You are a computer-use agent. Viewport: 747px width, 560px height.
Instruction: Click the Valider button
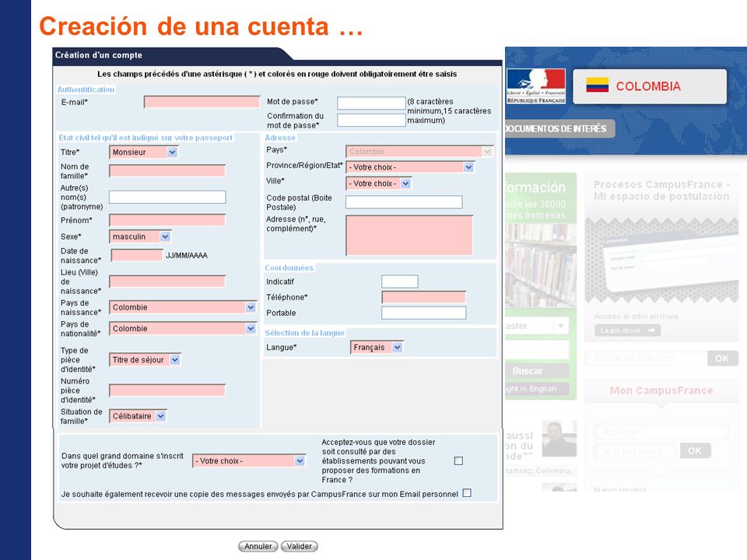pyautogui.click(x=299, y=546)
